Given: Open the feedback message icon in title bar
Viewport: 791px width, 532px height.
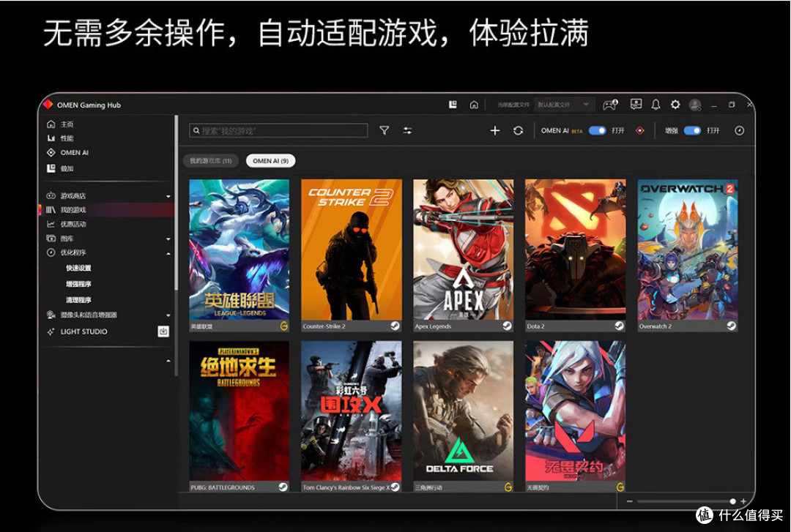Looking at the screenshot, I should point(636,105).
